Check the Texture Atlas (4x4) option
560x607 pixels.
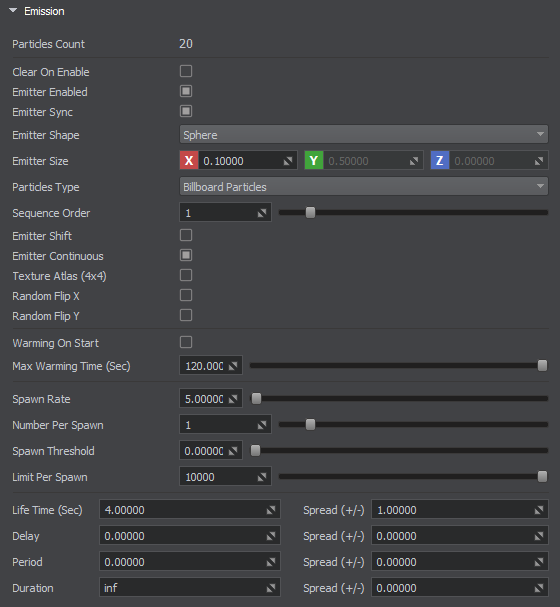point(186,275)
